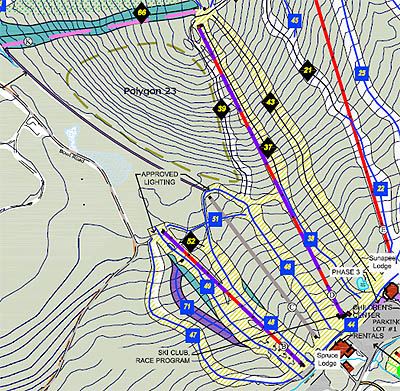Select blue square marker 47
The width and height of the screenshot is (400, 391).
(x=193, y=335)
